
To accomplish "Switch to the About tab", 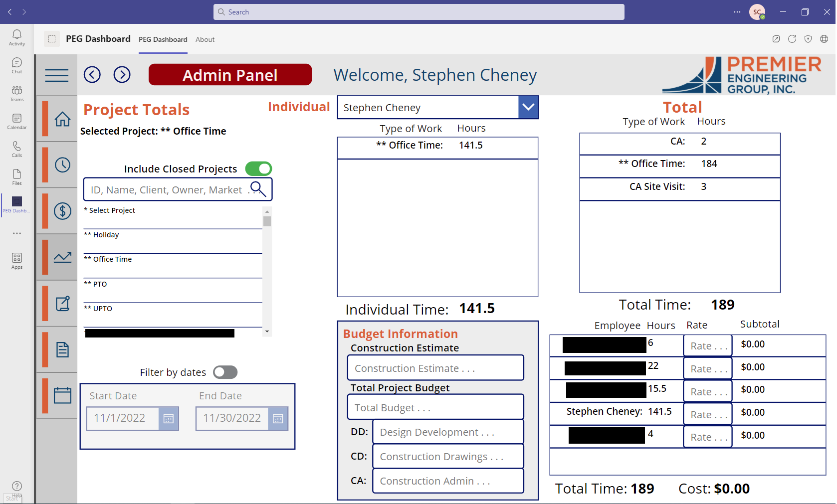I will [x=205, y=39].
